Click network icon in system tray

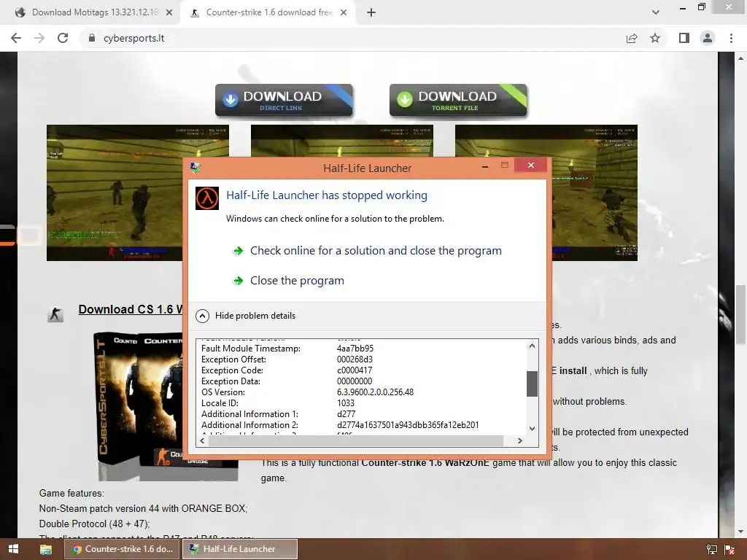pyautogui.click(x=712, y=550)
